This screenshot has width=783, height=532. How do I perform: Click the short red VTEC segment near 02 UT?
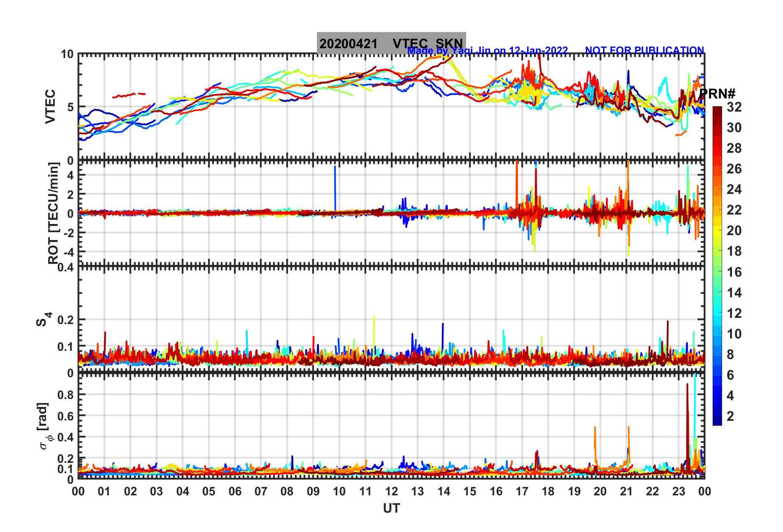point(129,95)
